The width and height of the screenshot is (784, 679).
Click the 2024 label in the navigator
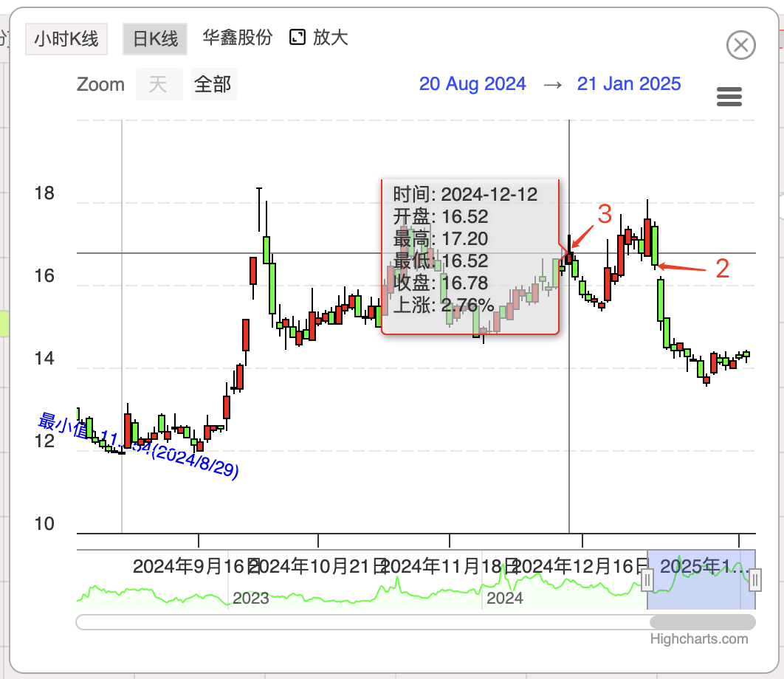(x=504, y=598)
